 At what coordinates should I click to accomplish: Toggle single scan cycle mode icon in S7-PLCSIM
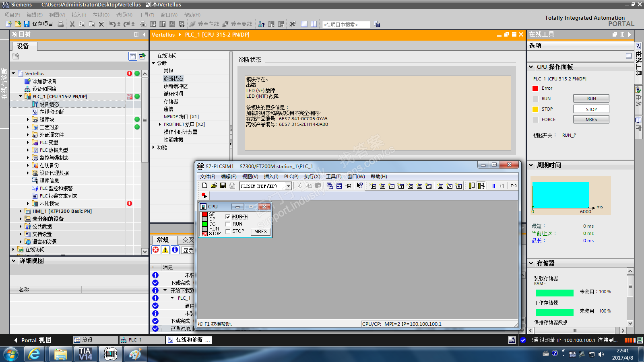[x=472, y=186]
